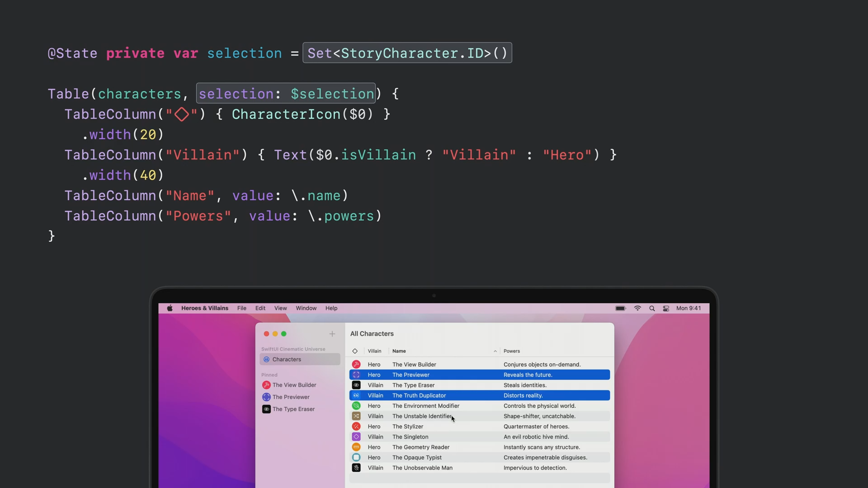The height and width of the screenshot is (488, 868).
Task: Select The Stylizer table row
Action: (x=408, y=427)
